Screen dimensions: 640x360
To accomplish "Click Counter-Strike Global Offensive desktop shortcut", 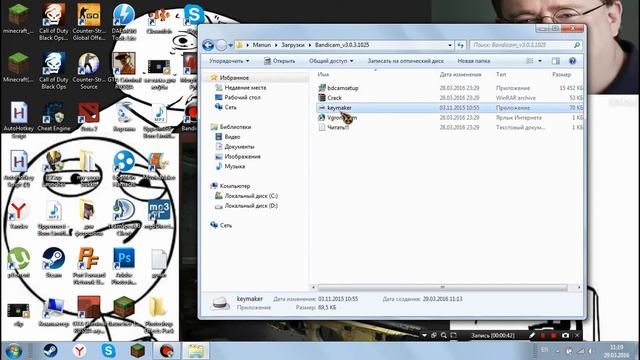I will (89, 22).
